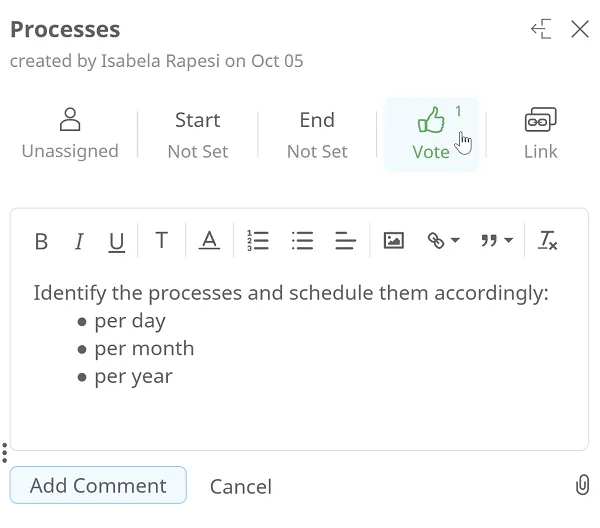Open the Link task option
The image size is (600, 528).
(540, 134)
